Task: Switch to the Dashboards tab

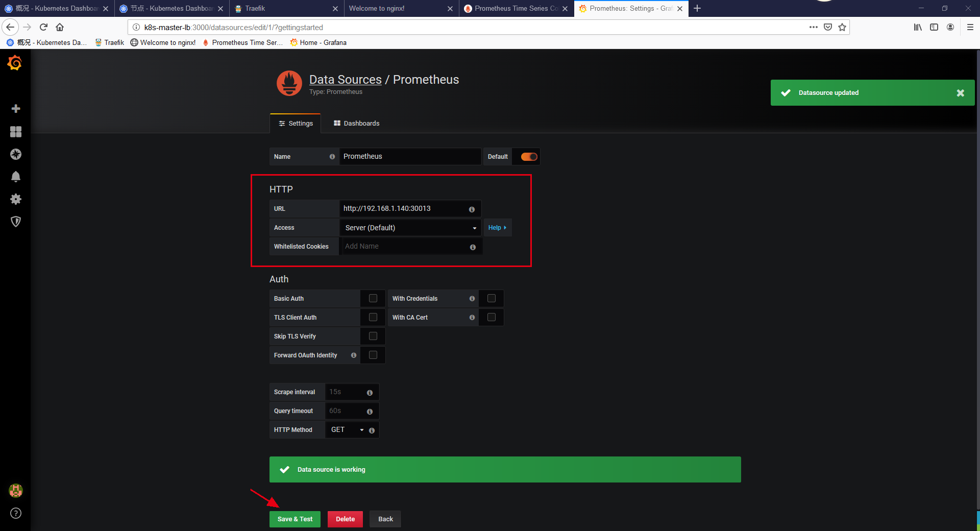Action: pyautogui.click(x=356, y=124)
